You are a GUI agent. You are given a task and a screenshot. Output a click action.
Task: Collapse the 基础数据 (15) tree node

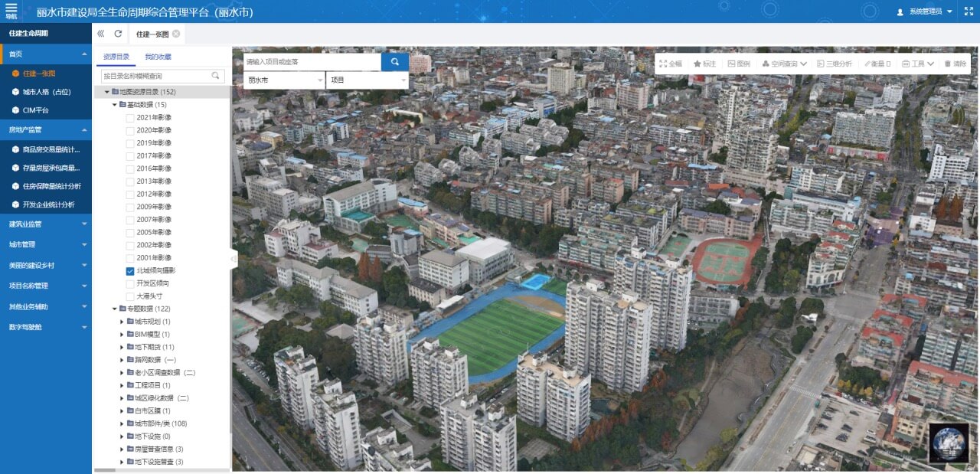click(114, 105)
